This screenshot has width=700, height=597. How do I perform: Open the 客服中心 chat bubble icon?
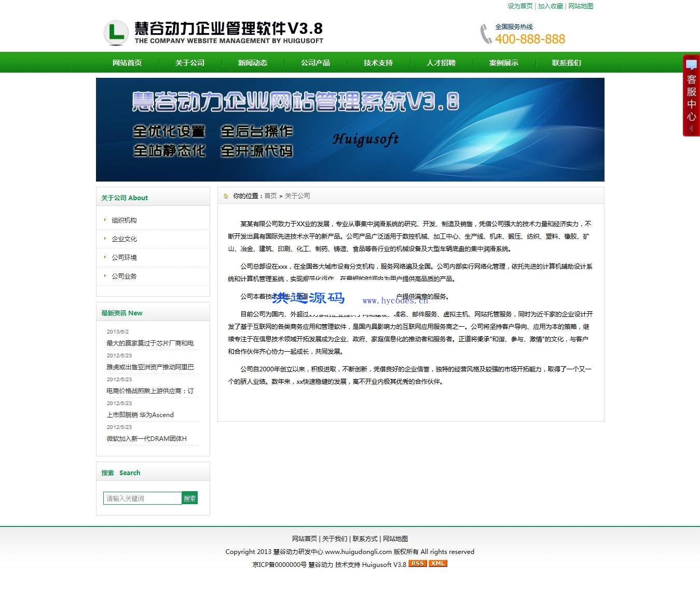[x=691, y=65]
